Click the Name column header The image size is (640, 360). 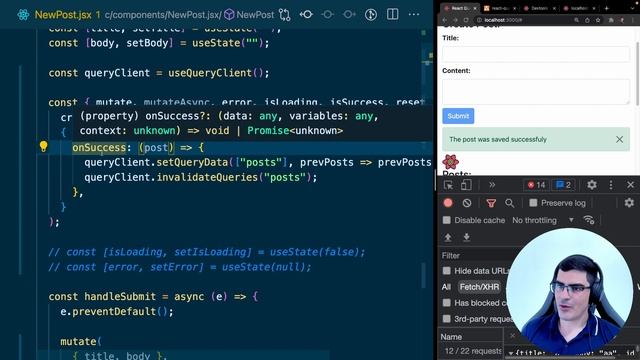[451, 337]
